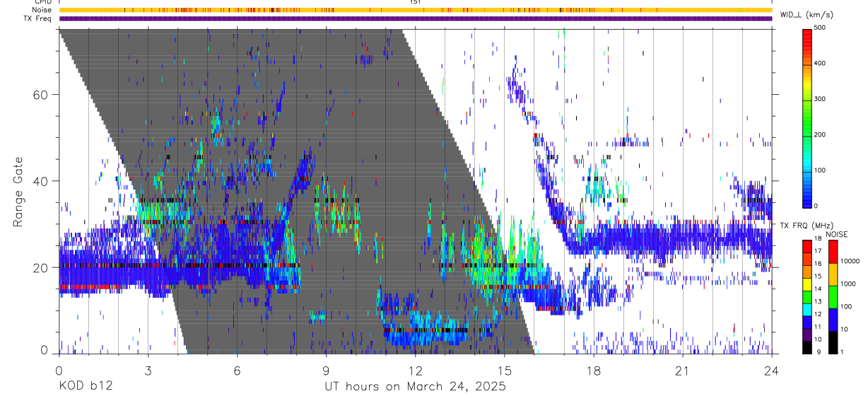Viewport: 868px width, 401px height.
Task: Click the '16' value on TX frequency scale
Action: coord(818,265)
